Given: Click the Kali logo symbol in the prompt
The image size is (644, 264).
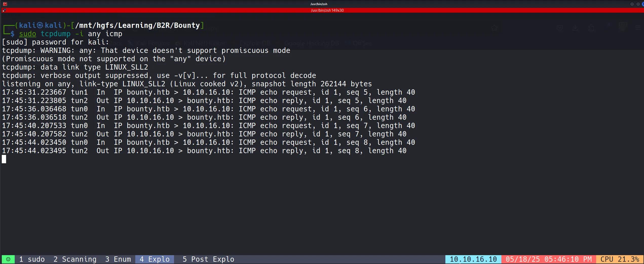Looking at the screenshot, I should coord(40,25).
